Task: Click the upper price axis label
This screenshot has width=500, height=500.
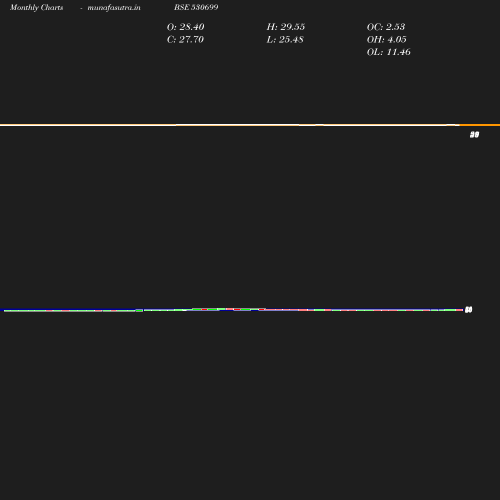Action: [474, 135]
